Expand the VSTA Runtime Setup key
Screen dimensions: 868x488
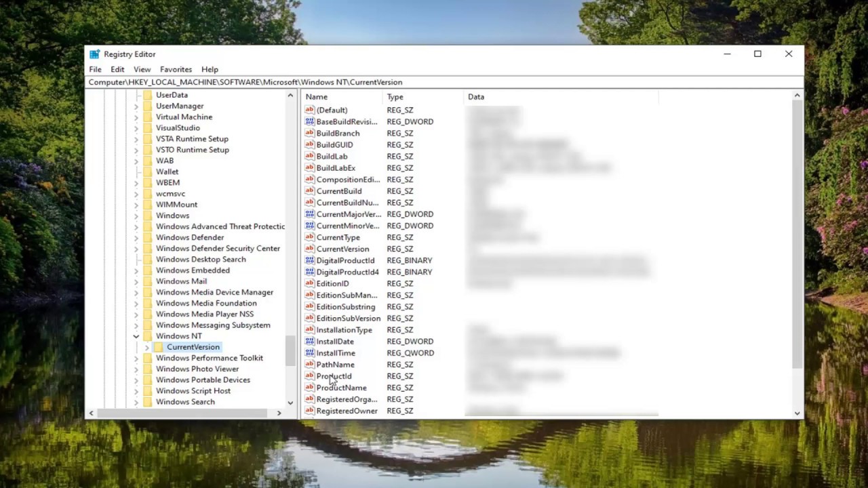point(136,138)
